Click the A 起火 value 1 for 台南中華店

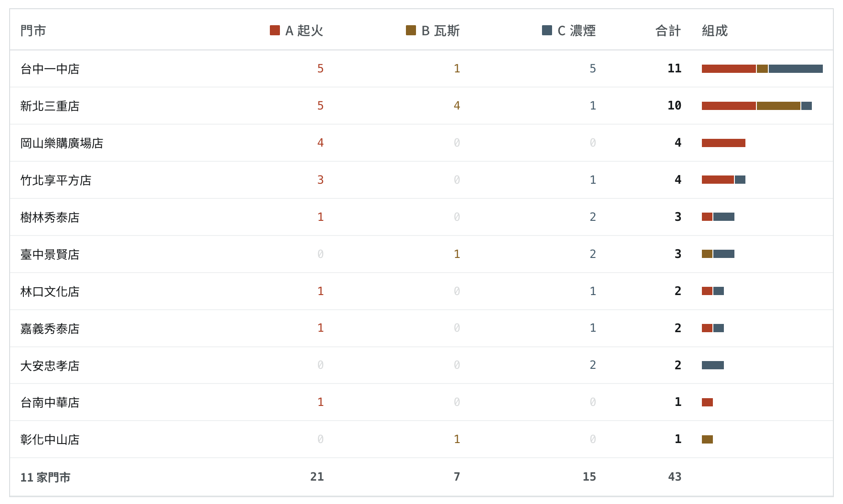pyautogui.click(x=321, y=402)
